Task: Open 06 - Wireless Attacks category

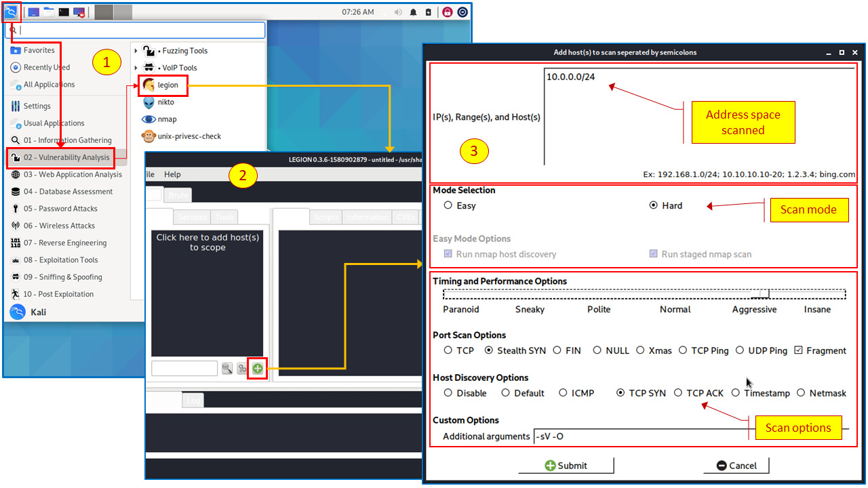Action: (x=53, y=226)
